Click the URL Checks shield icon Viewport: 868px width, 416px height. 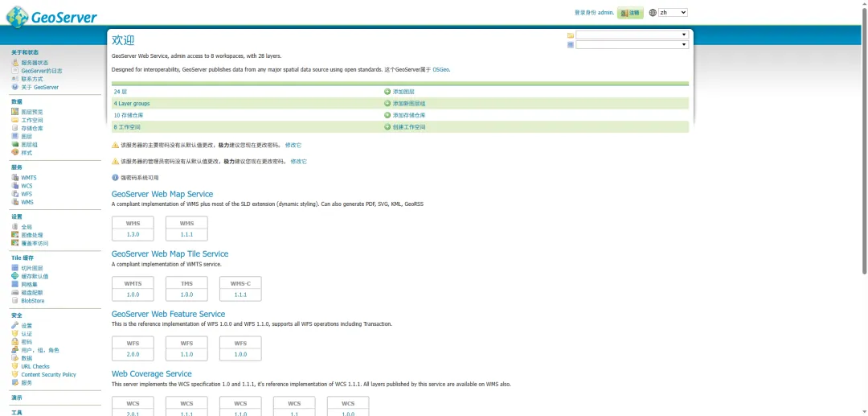[x=15, y=367]
